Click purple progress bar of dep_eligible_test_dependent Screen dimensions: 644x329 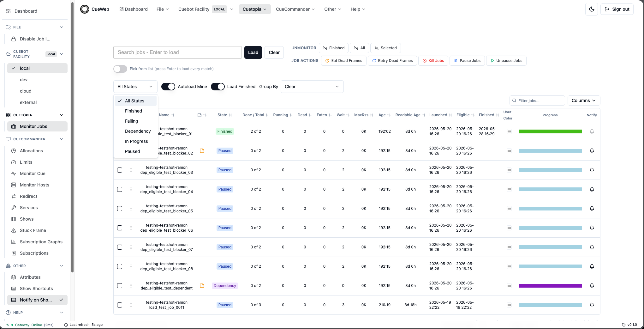click(550, 286)
